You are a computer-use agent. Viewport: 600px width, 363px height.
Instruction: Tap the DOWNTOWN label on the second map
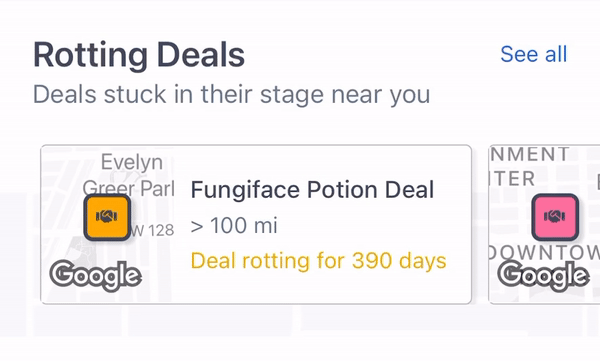[x=544, y=252]
